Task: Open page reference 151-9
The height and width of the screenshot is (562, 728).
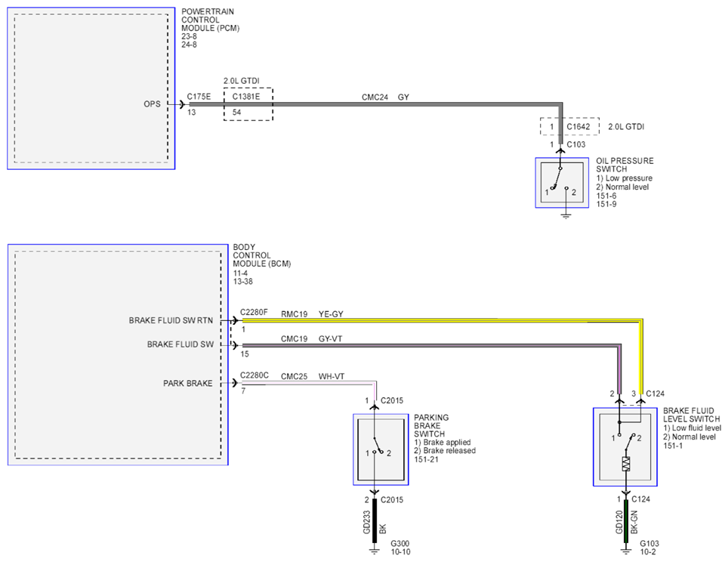Action: pyautogui.click(x=606, y=204)
